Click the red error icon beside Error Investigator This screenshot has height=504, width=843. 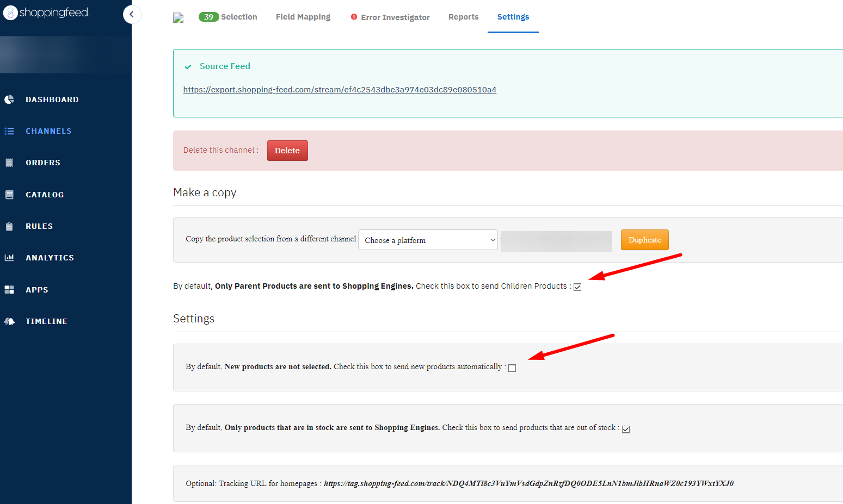pyautogui.click(x=354, y=17)
